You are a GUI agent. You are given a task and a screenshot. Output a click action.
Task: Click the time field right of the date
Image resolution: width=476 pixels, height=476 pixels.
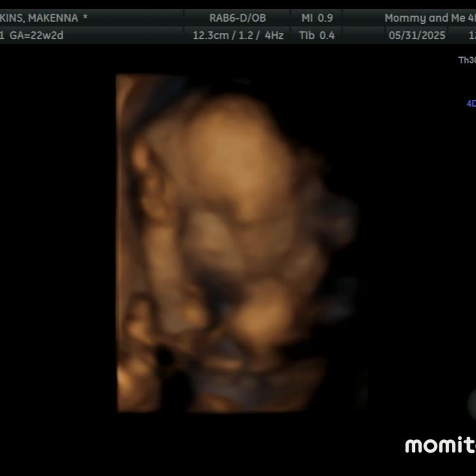(x=472, y=35)
